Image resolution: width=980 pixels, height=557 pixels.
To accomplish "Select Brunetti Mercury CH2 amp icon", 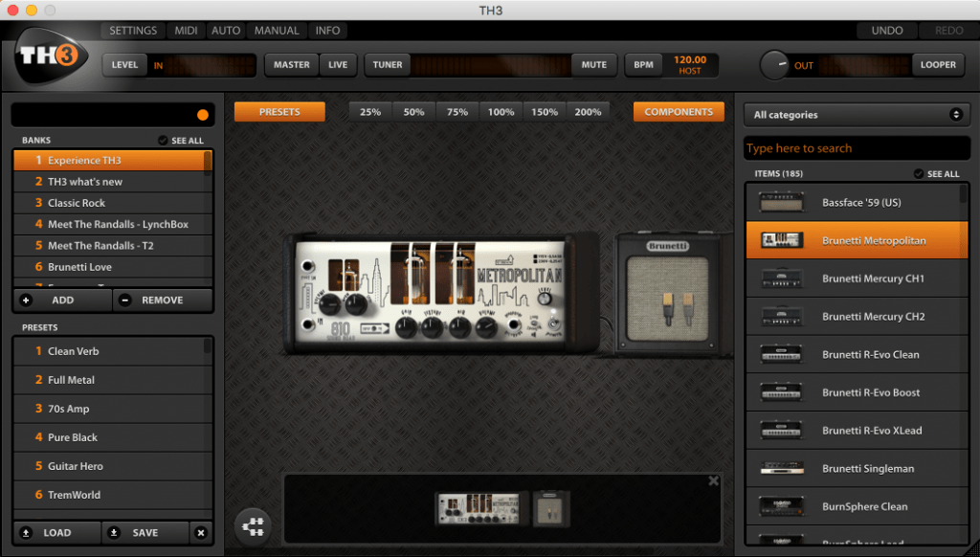I will point(781,317).
